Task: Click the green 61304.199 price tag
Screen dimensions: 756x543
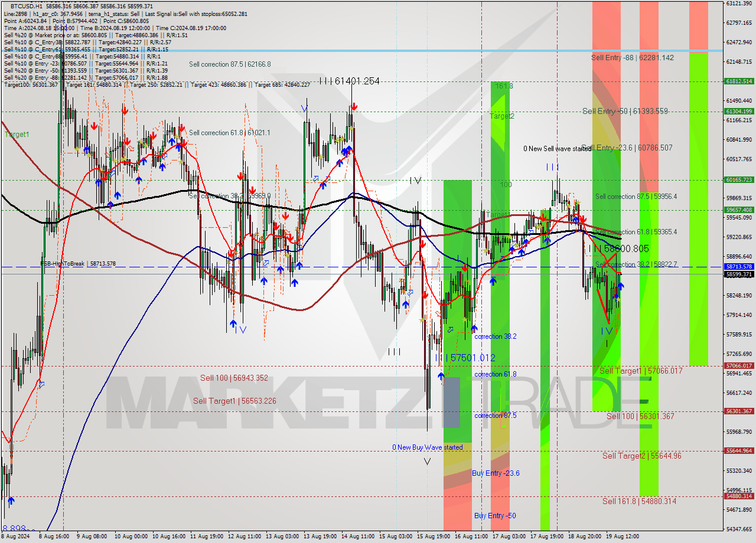Action: pos(739,111)
